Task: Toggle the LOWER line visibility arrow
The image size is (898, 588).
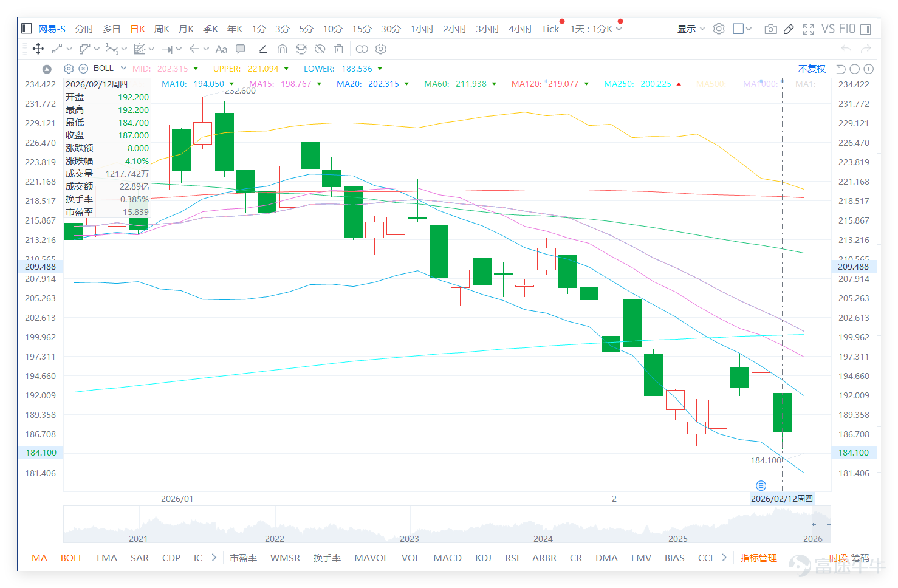Action: point(380,69)
